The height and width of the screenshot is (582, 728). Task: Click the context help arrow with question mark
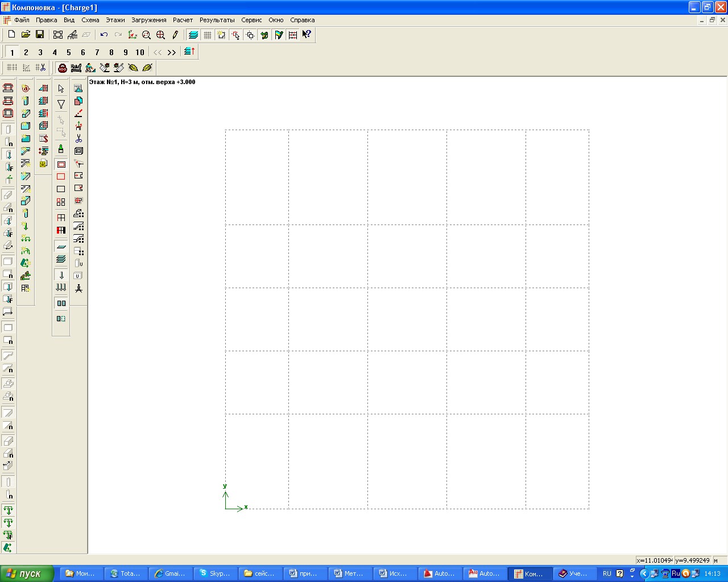click(x=307, y=35)
